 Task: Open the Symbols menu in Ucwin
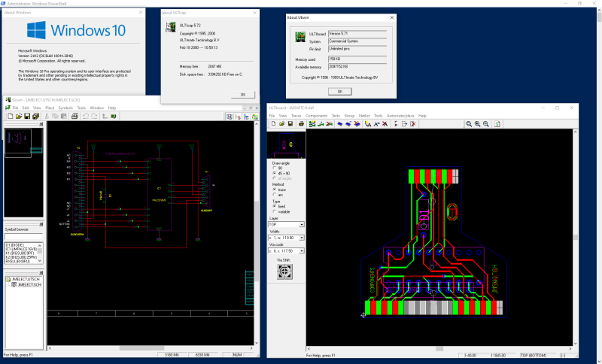[65, 108]
